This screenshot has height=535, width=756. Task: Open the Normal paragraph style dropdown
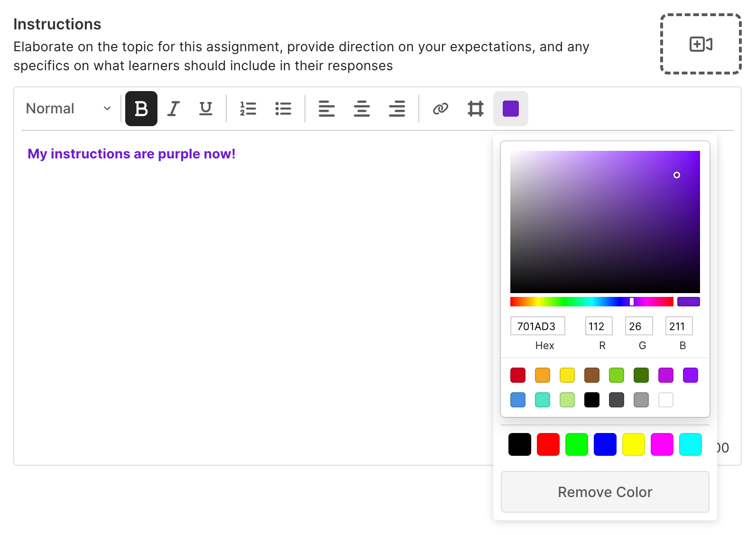pyautogui.click(x=69, y=109)
